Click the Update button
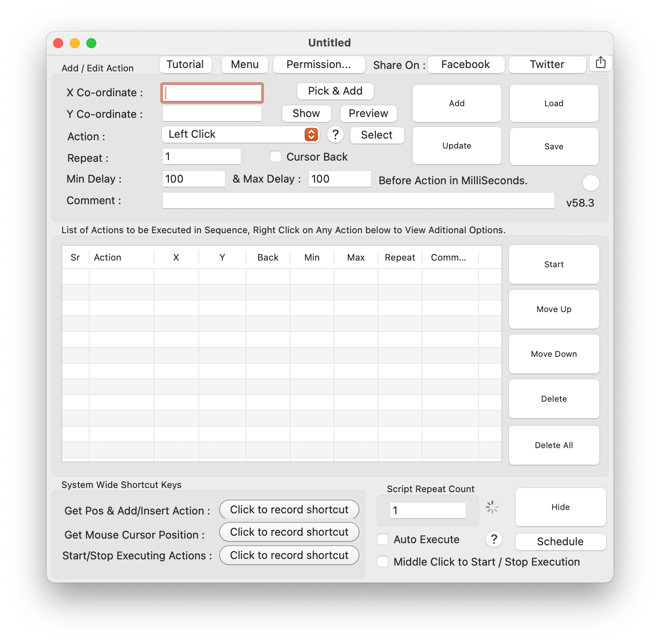 [x=457, y=146]
